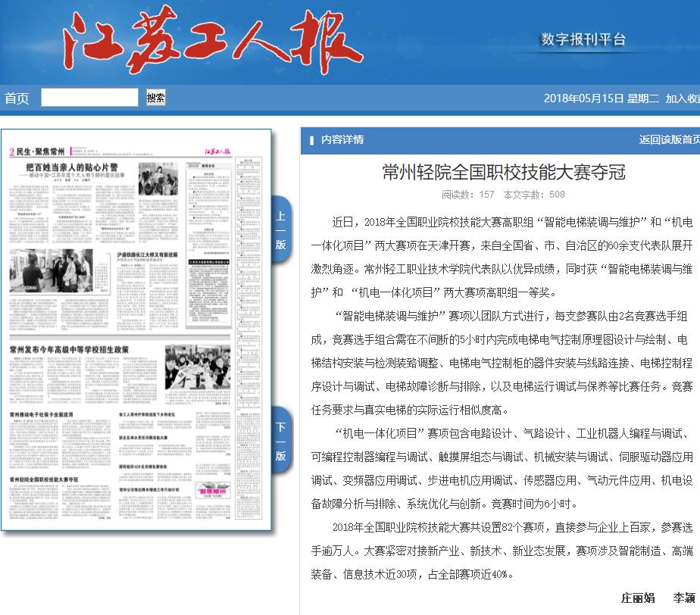The width and height of the screenshot is (700, 615).
Task: Click the group photo beside the 招生政策 article
Action: [x=197, y=367]
